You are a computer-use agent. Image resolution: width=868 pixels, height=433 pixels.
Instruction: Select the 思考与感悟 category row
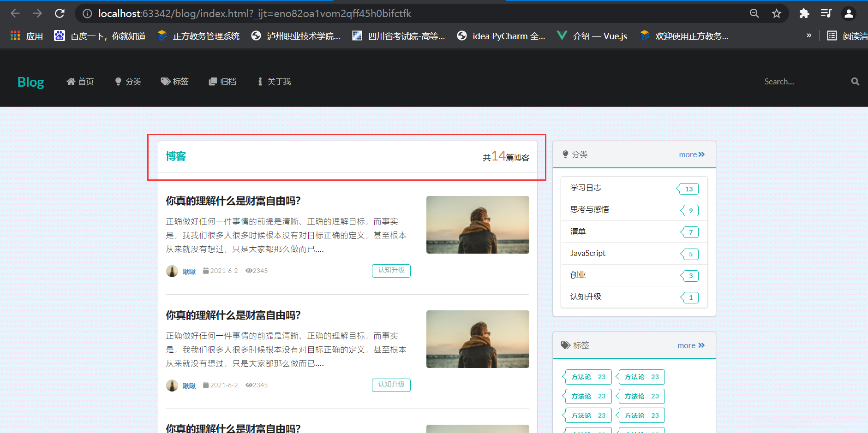(x=634, y=210)
